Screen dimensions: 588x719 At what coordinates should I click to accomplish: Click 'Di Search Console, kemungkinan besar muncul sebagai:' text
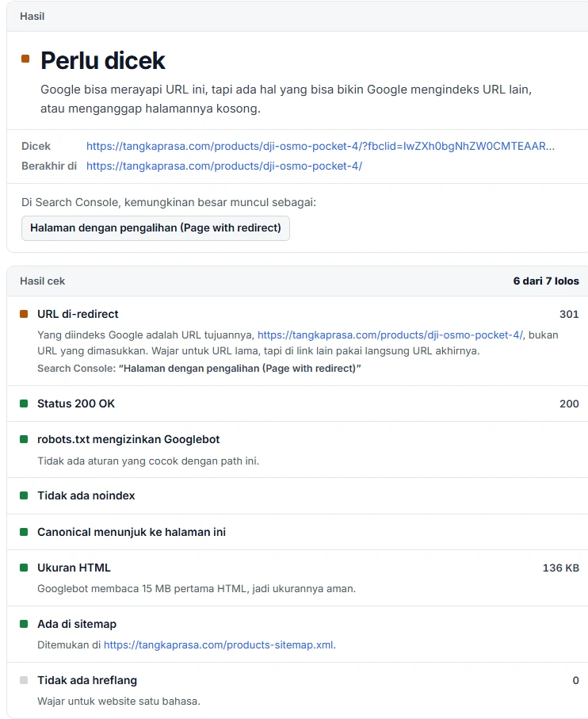point(169,202)
